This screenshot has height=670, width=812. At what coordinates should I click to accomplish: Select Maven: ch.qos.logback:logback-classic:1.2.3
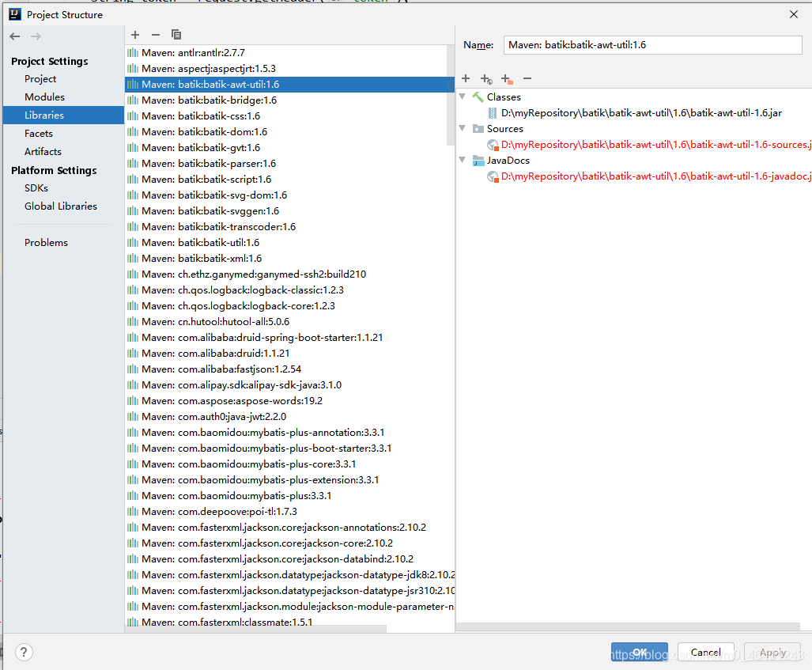[x=289, y=290]
